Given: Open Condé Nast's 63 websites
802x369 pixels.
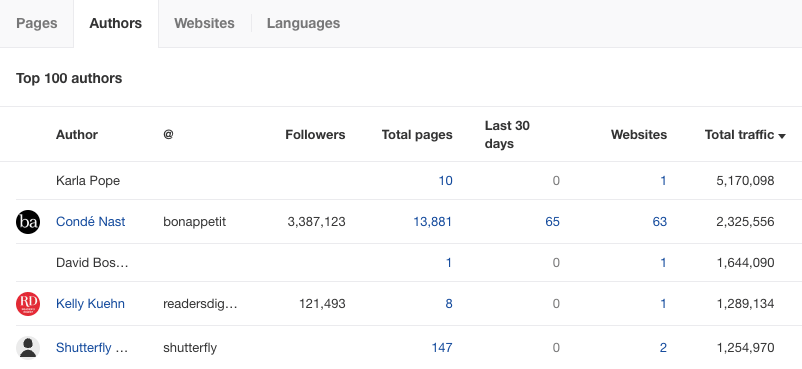Looking at the screenshot, I should point(660,222).
